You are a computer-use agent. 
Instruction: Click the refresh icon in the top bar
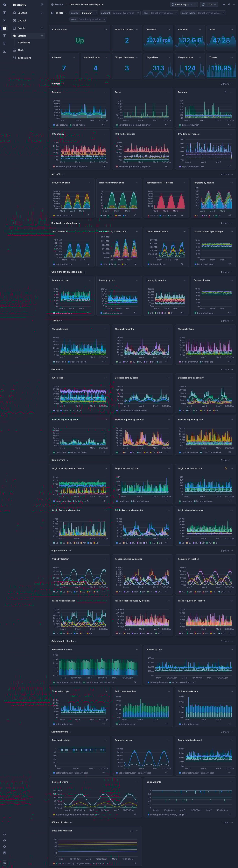pos(203,5)
